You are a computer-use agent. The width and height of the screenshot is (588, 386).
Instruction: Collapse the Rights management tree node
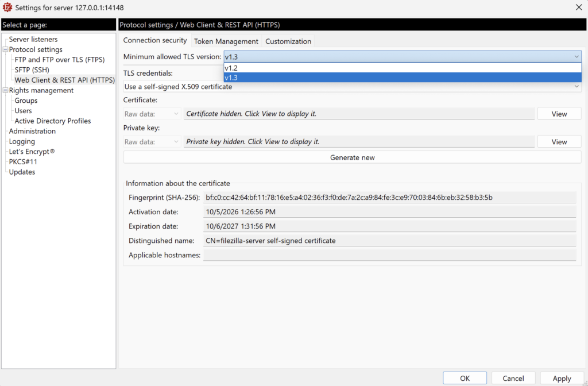5,90
